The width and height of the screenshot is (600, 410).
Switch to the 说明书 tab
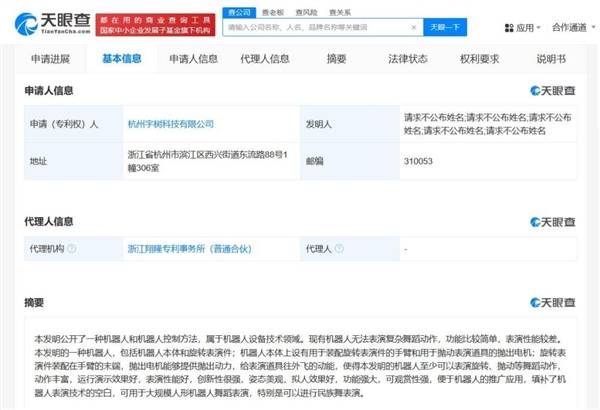[x=551, y=59]
